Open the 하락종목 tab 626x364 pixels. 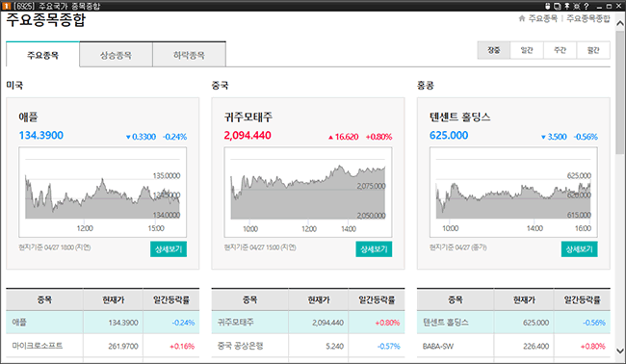pos(189,55)
